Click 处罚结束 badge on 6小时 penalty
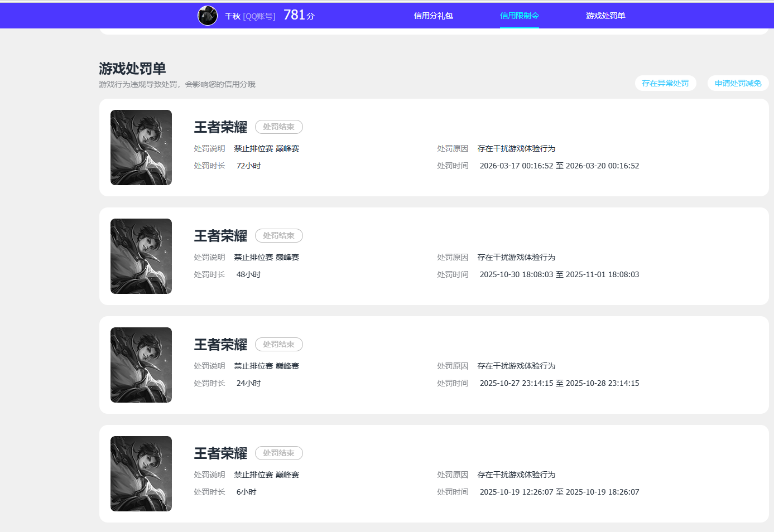The height and width of the screenshot is (532, 774). click(278, 453)
